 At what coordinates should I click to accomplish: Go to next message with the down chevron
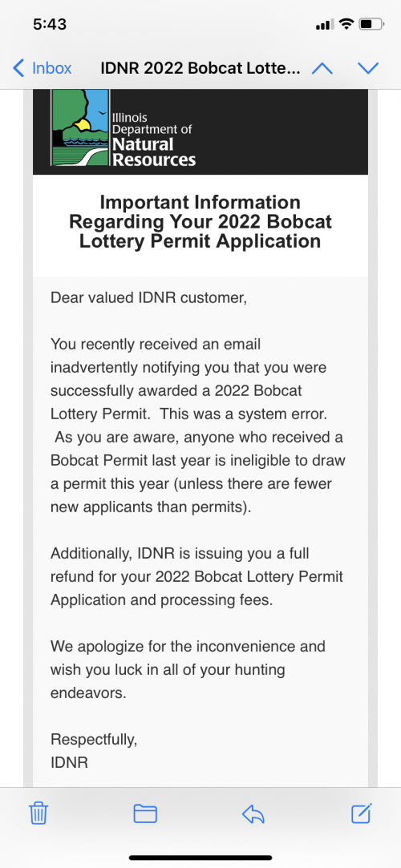368,68
